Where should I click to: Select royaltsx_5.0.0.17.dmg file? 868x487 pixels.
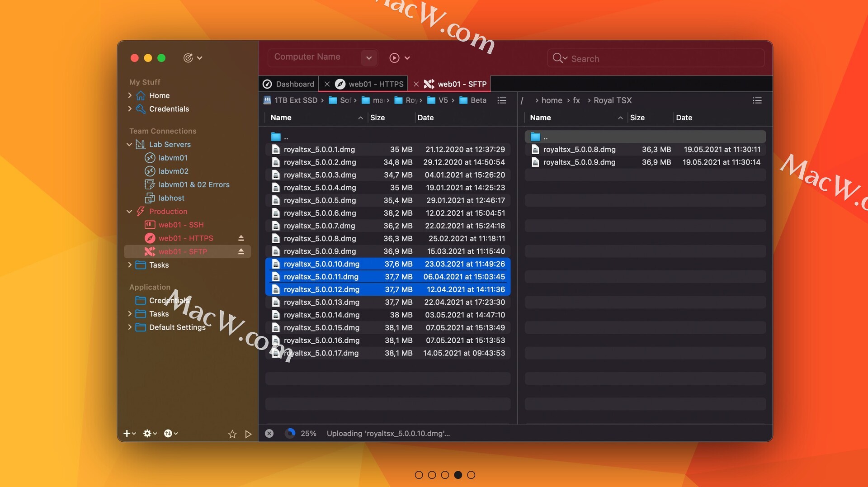point(388,353)
